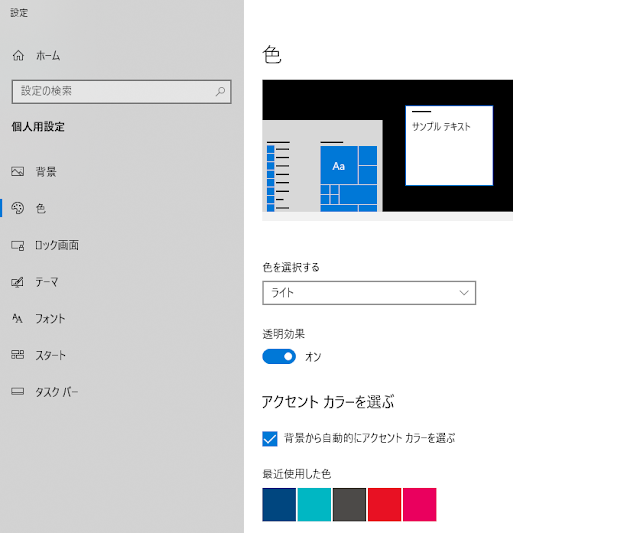The width and height of the screenshot is (640, 533).
Task: Click the Home house icon
Action: coord(18,56)
